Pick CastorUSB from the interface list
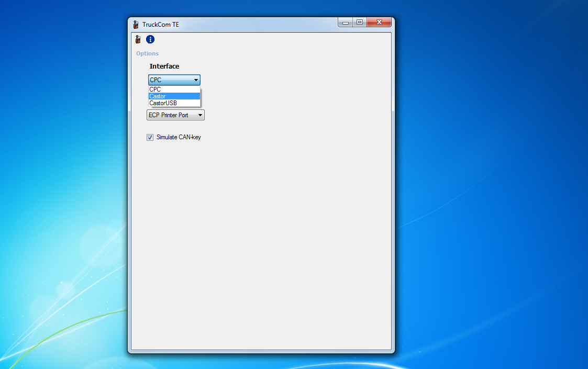This screenshot has width=588, height=369. [x=174, y=103]
